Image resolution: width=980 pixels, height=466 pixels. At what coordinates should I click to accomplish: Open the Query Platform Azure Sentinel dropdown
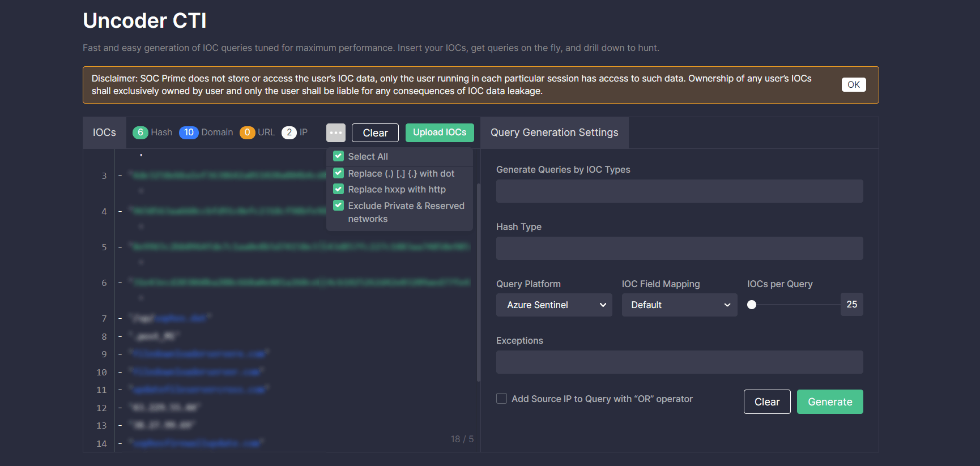coord(553,305)
